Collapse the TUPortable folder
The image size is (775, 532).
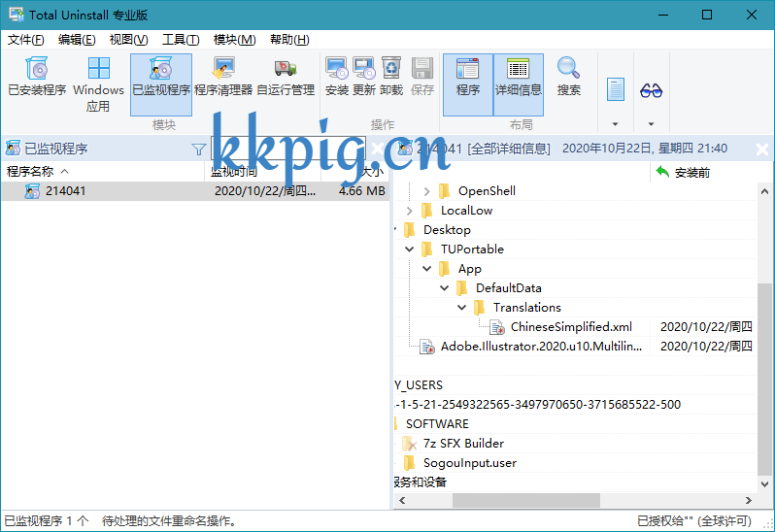[x=409, y=249]
